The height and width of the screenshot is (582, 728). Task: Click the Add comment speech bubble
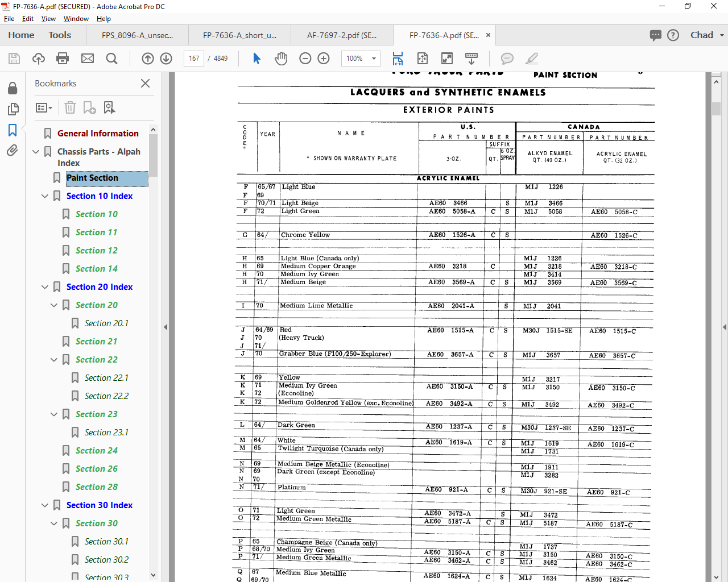click(507, 59)
